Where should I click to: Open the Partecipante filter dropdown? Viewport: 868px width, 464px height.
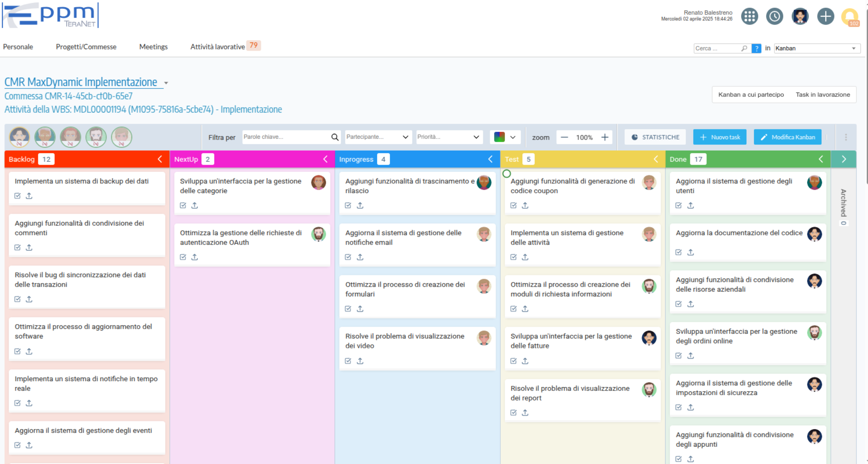coord(378,137)
